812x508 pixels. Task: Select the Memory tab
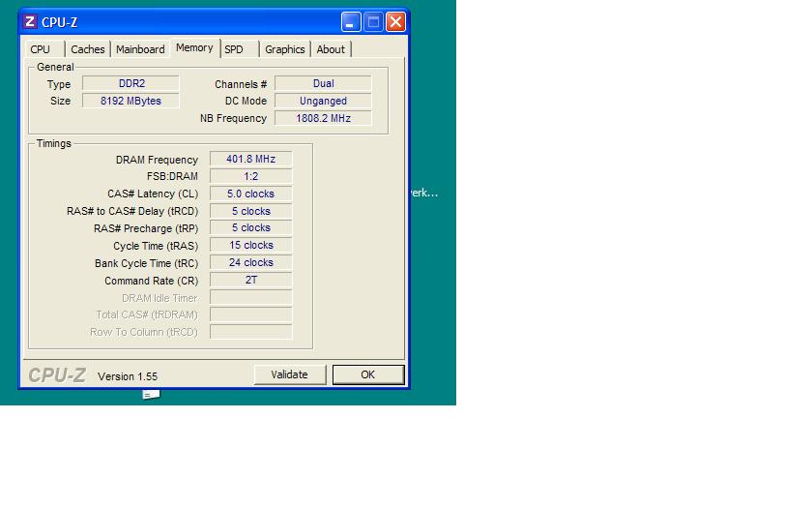194,47
